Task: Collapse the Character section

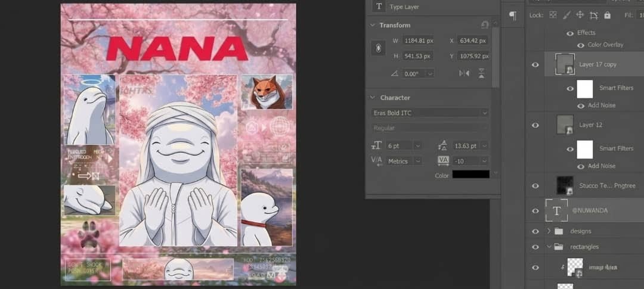Action: (373, 98)
